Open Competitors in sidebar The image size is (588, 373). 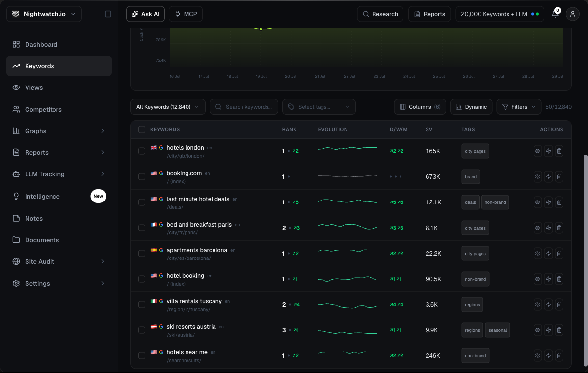coord(59,109)
